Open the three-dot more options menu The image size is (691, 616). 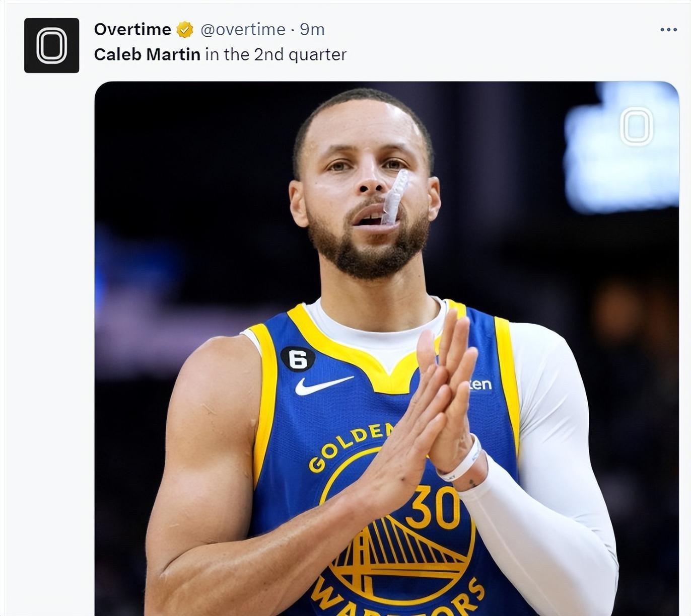coord(668,30)
